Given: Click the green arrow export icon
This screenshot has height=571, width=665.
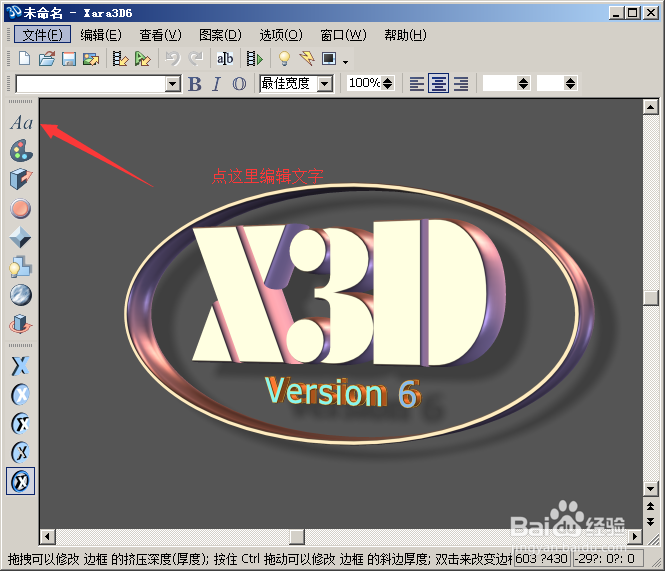Looking at the screenshot, I should coord(142,58).
